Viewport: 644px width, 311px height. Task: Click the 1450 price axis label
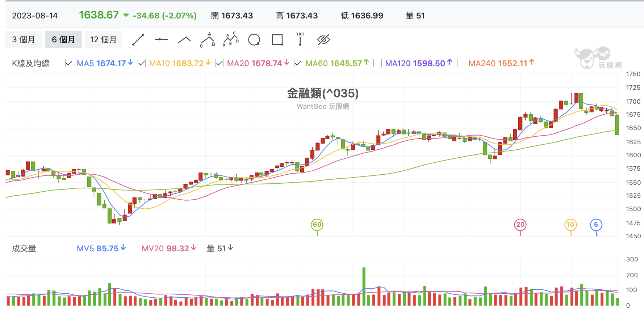point(633,236)
